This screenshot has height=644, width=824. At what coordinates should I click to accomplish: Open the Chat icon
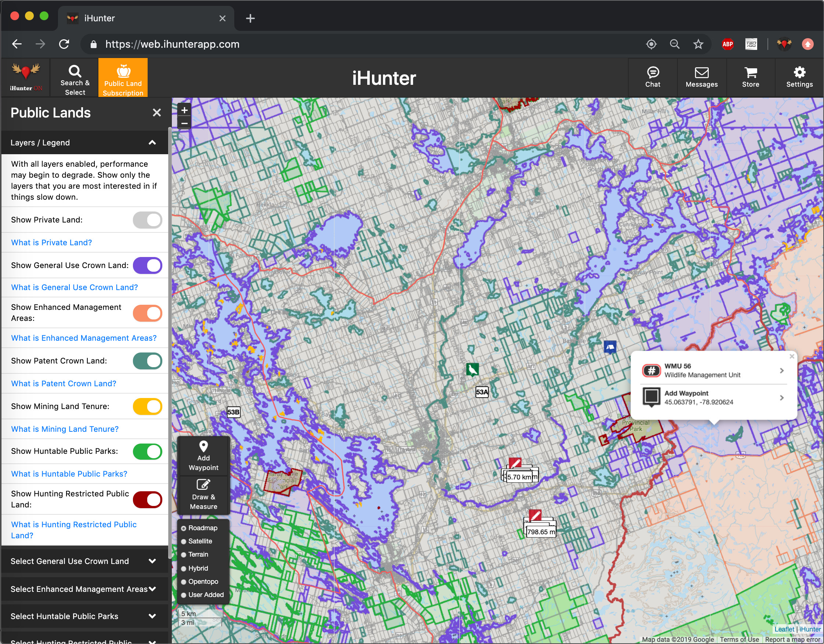(x=653, y=77)
